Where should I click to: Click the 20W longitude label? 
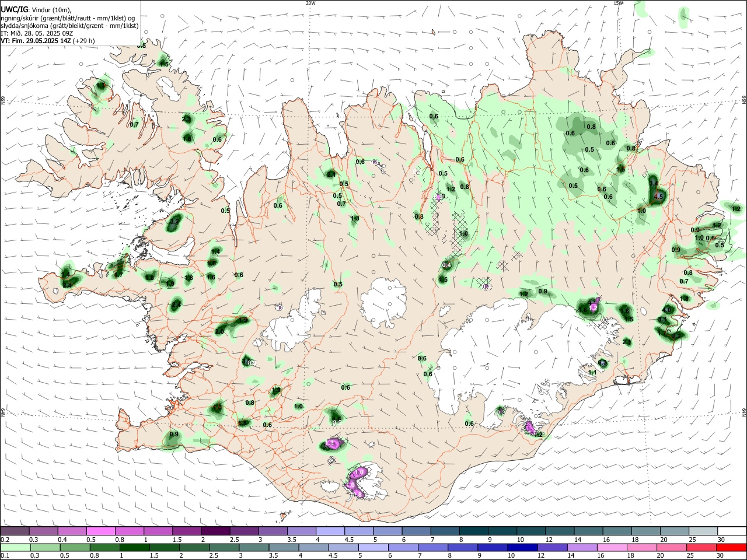(x=310, y=3)
